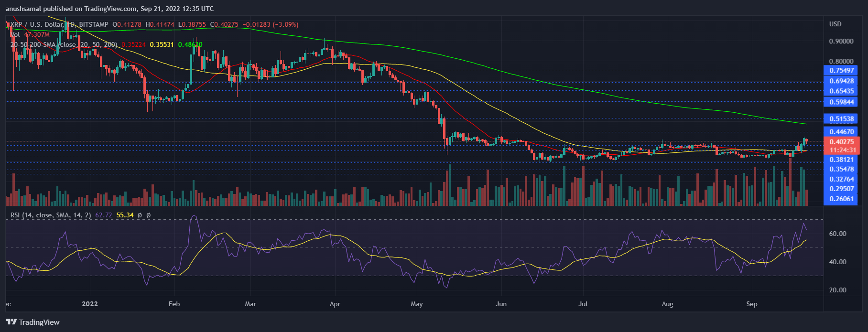Click the closing price C0.40275 in header
The height and width of the screenshot is (332, 868).
pyautogui.click(x=224, y=24)
